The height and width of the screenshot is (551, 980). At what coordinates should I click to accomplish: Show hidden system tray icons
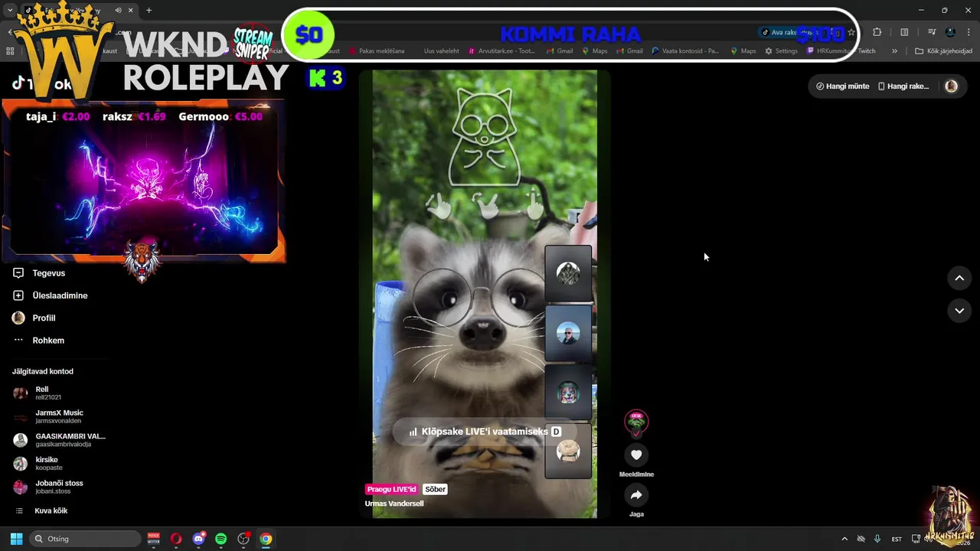[x=844, y=539]
